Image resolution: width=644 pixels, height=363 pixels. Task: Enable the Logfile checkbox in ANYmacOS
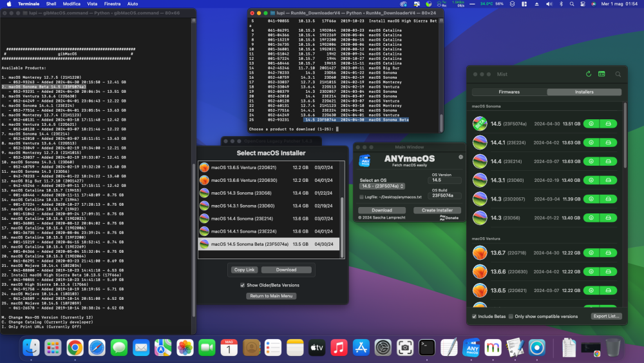coord(361,197)
